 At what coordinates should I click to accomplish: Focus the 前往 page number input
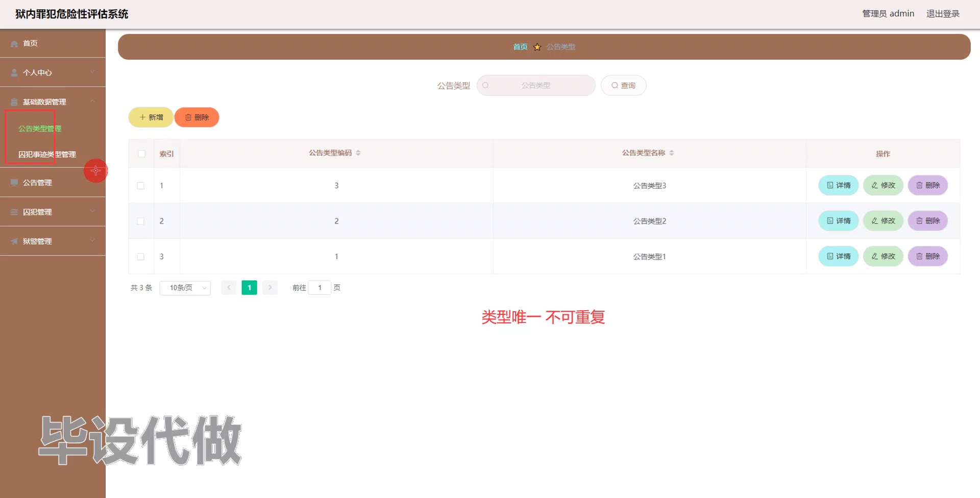[320, 288]
